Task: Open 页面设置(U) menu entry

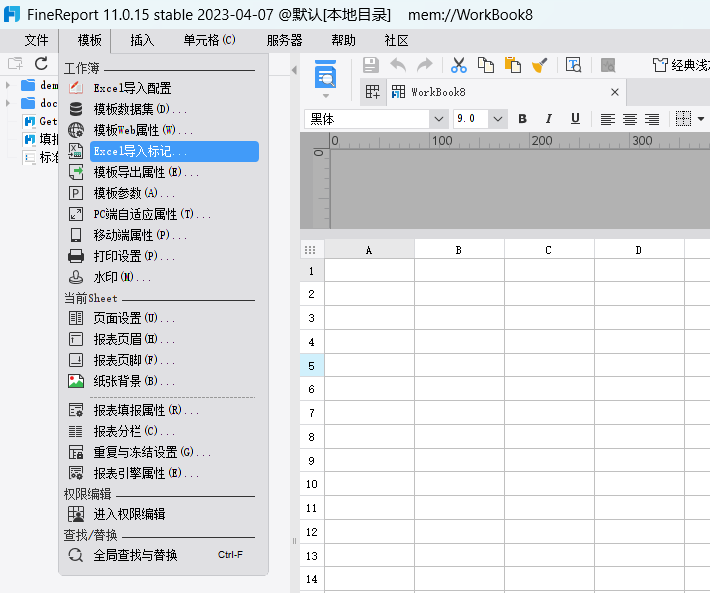Action: (x=163, y=318)
